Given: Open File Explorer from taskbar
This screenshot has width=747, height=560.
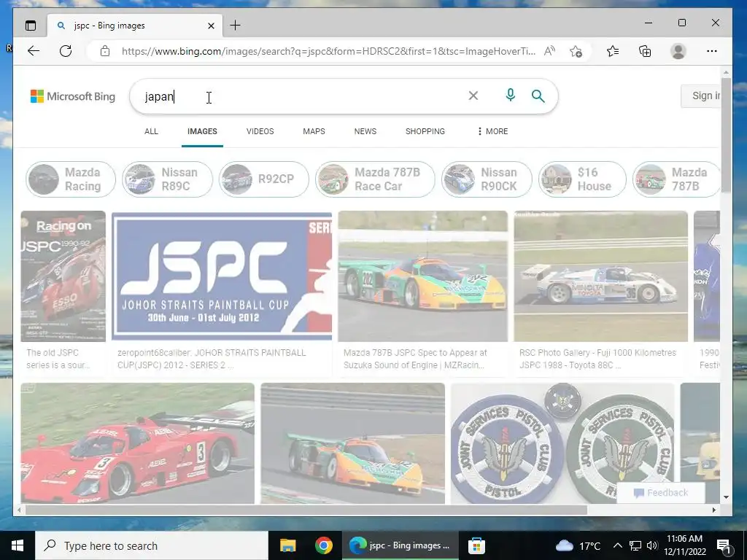Looking at the screenshot, I should 287,545.
